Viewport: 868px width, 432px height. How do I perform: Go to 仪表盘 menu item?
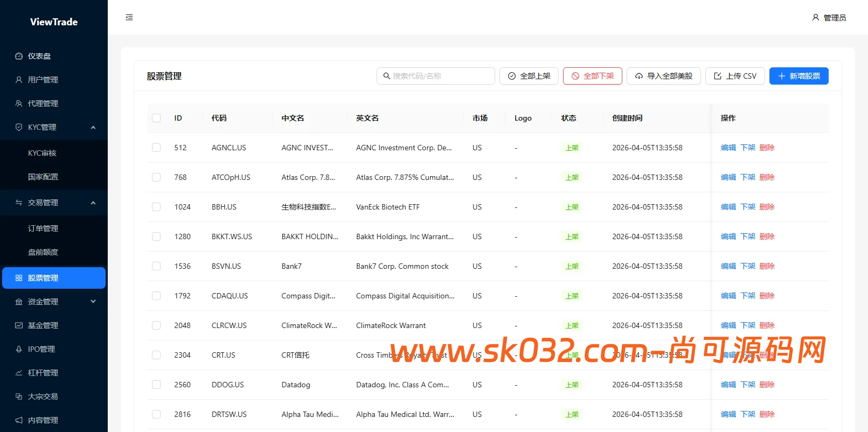coord(54,56)
